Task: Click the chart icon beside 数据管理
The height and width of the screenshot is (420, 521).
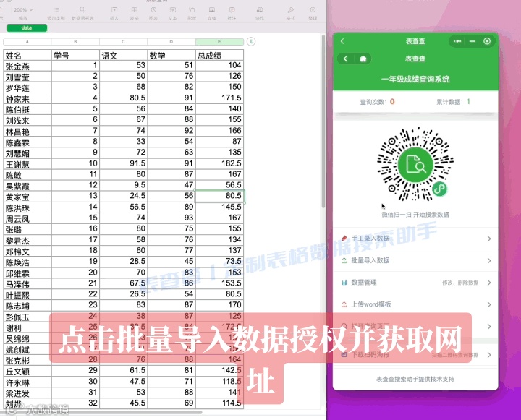Action: [x=344, y=283]
